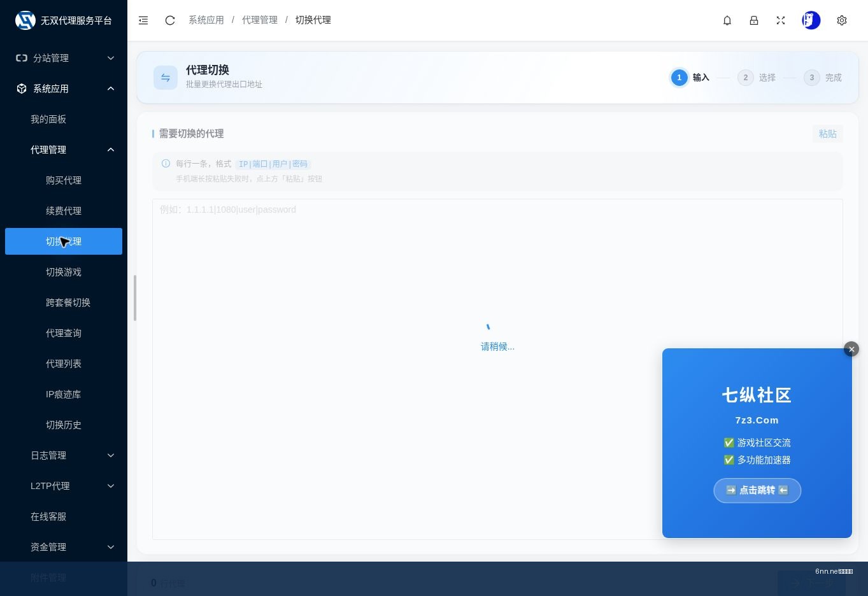Click the 粘贴 button
The width and height of the screenshot is (868, 596).
tap(828, 134)
